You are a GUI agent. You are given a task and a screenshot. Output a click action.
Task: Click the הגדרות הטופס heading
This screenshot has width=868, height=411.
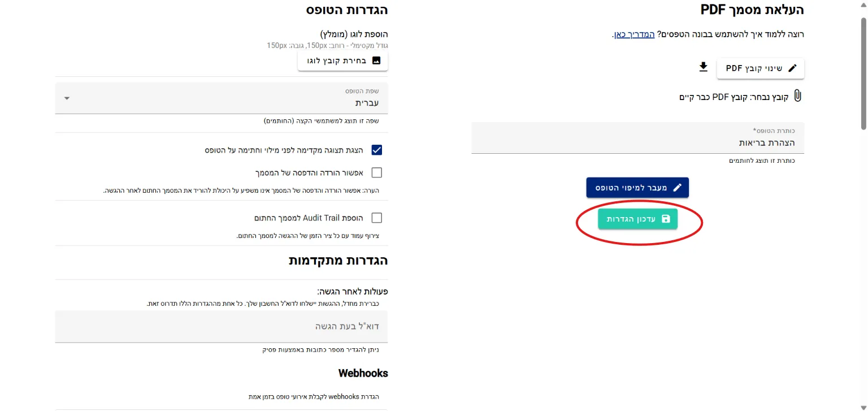347,10
